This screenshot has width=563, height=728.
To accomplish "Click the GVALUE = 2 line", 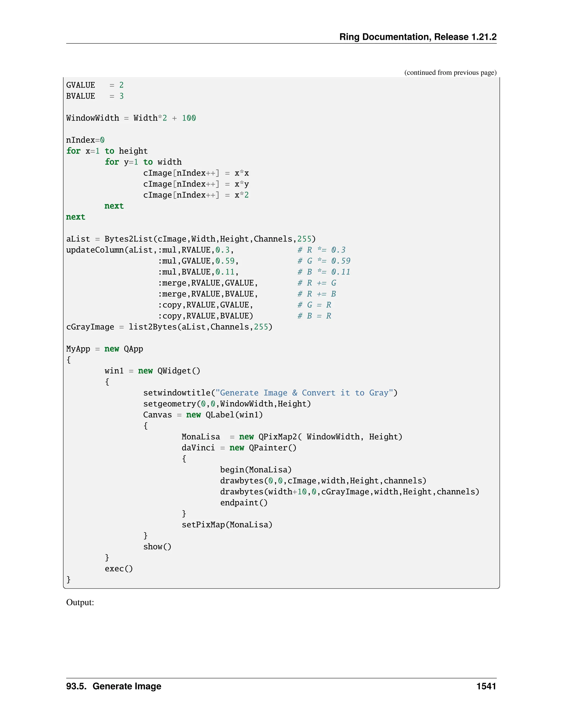I will [95, 85].
